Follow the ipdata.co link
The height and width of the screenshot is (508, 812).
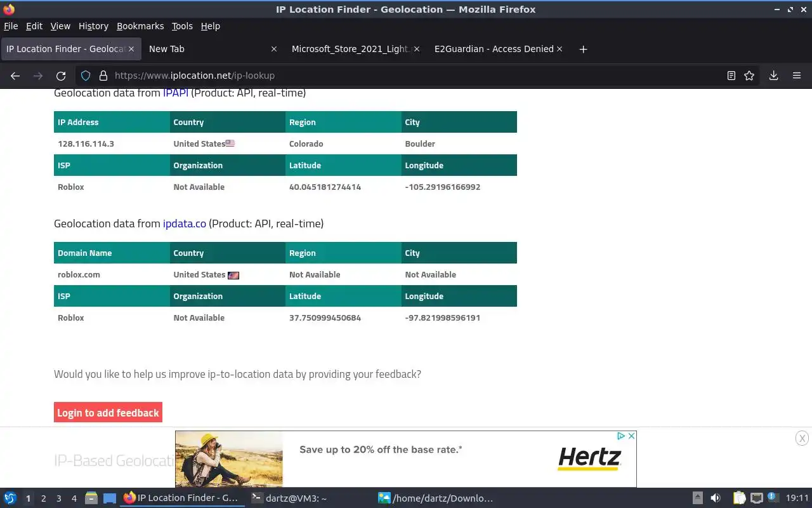click(185, 224)
